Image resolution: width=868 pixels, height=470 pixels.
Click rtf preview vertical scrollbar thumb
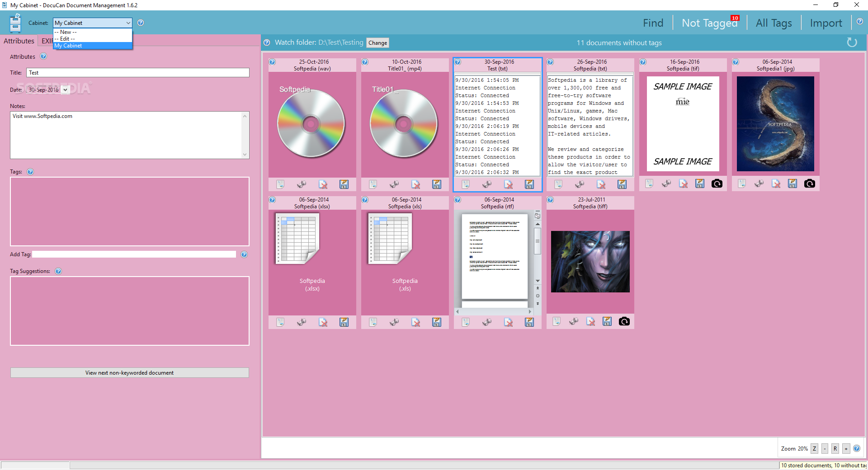(538, 241)
